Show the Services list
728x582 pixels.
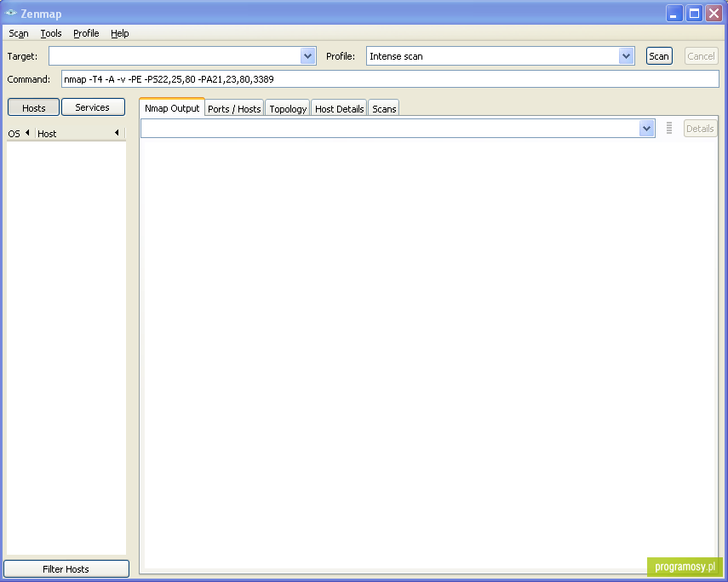(x=93, y=107)
